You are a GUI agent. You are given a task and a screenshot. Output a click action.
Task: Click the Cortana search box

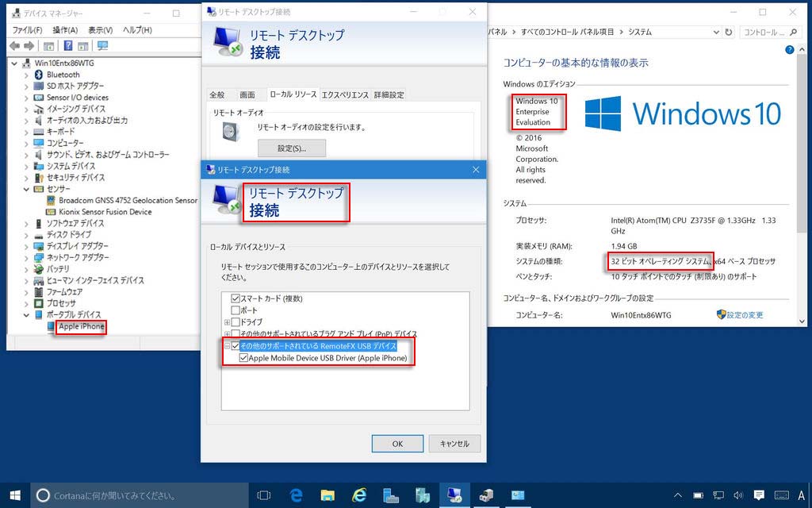coord(140,495)
